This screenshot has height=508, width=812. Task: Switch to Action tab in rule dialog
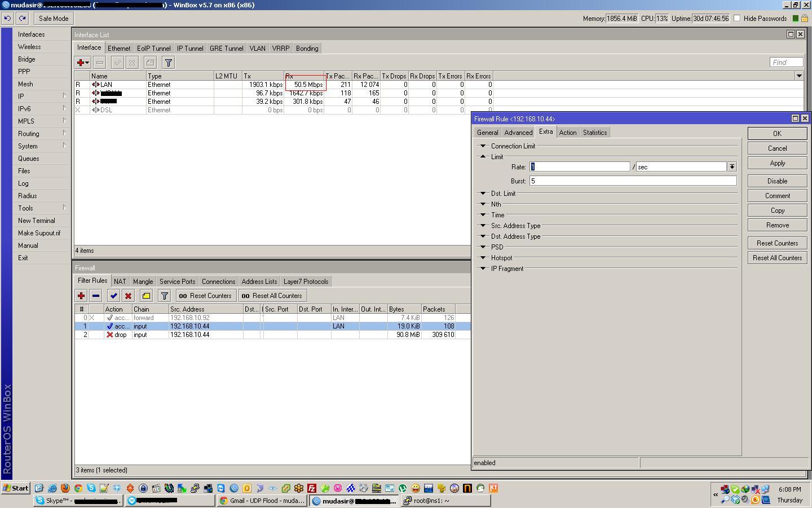click(x=568, y=133)
